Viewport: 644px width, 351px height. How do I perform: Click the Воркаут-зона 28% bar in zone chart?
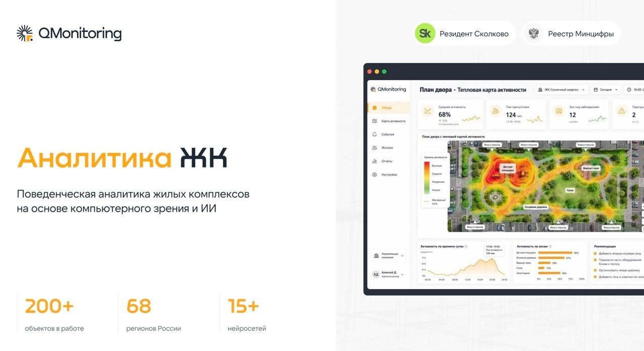tap(544, 263)
